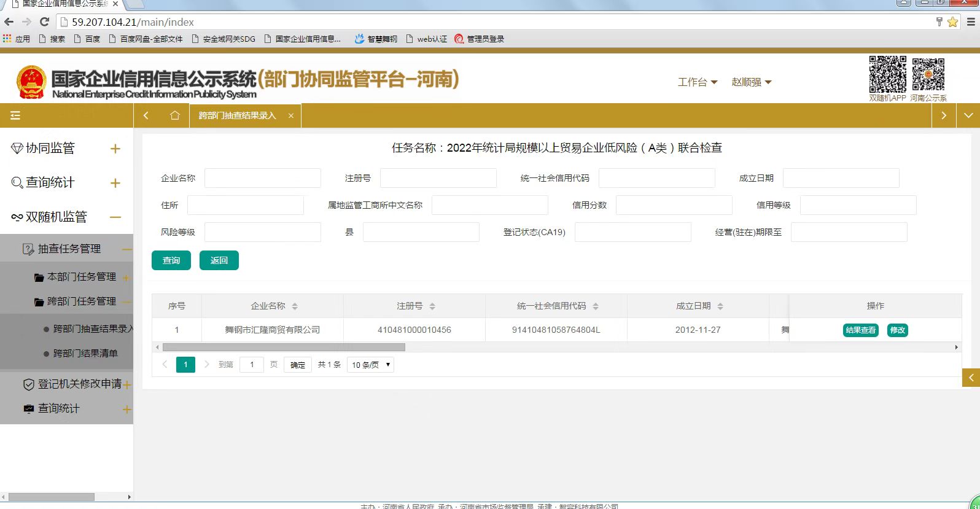Open the 工作台 dropdown menu
The image size is (980, 509).
[697, 82]
